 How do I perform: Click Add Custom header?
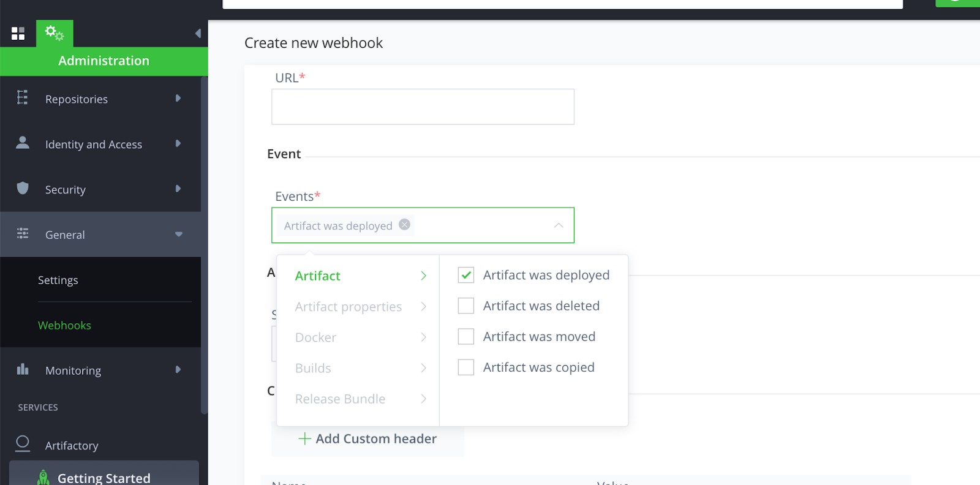click(x=367, y=438)
